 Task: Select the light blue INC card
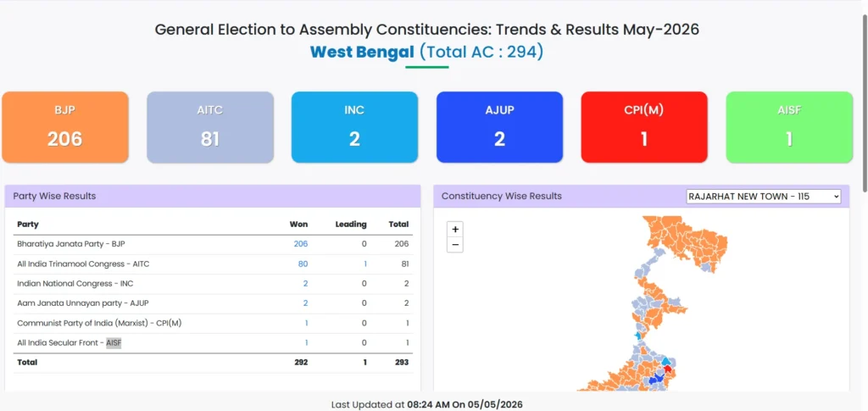tap(355, 127)
